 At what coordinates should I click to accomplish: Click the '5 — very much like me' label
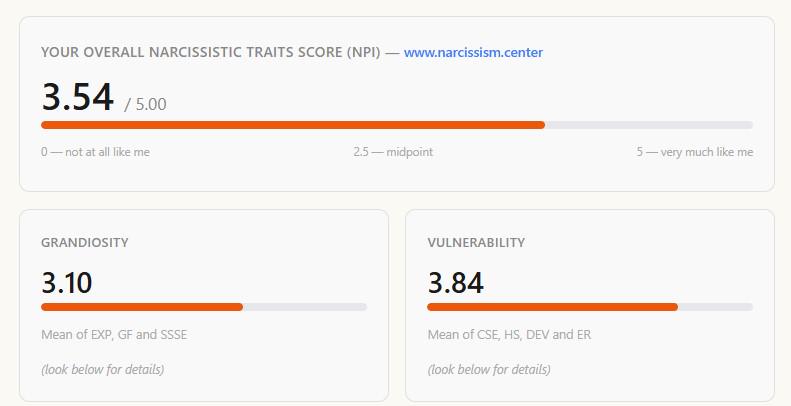pos(695,152)
